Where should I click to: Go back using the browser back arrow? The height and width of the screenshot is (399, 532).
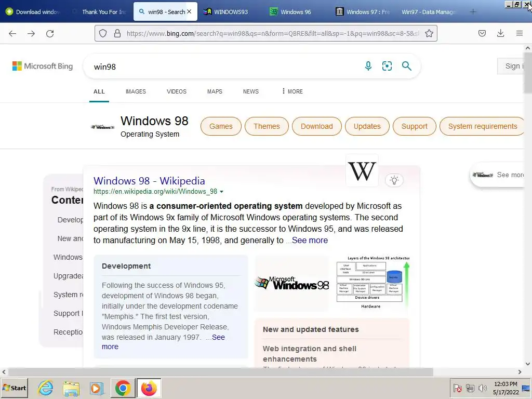pyautogui.click(x=12, y=33)
